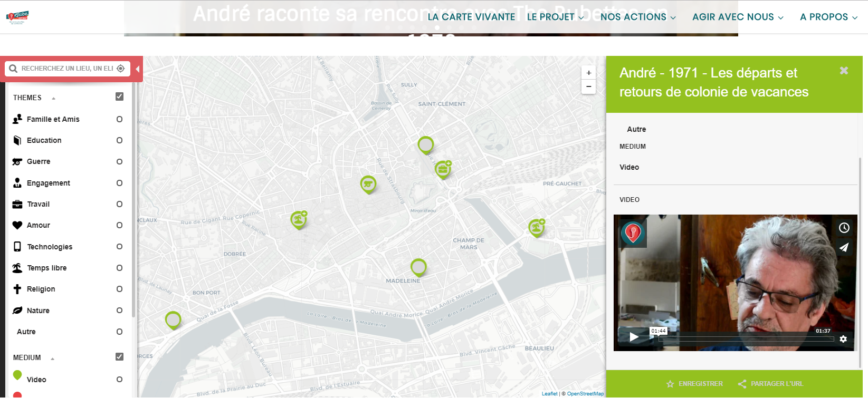
Task: Collapse the left sidebar with arrow
Action: pyautogui.click(x=137, y=69)
